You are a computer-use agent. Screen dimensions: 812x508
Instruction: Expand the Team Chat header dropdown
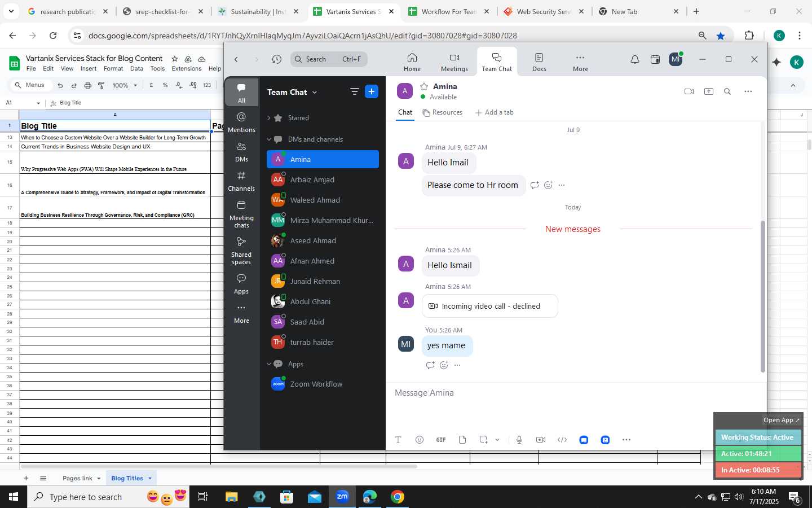click(314, 92)
